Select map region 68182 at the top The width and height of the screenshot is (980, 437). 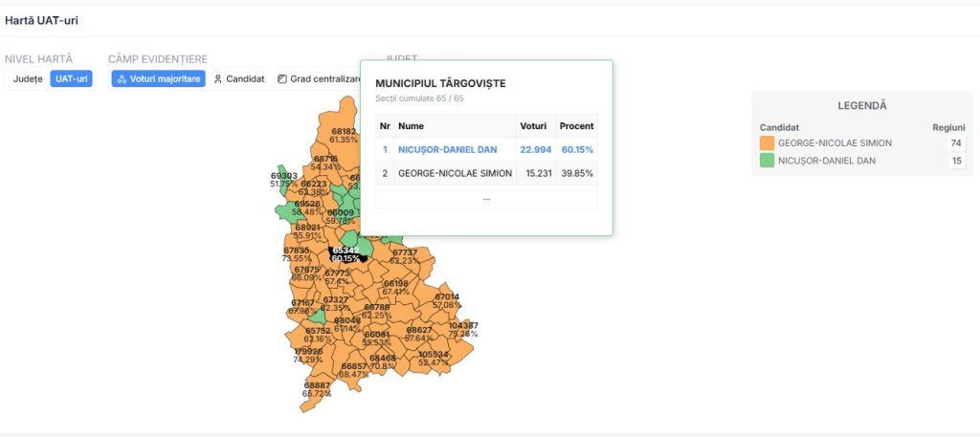click(344, 135)
